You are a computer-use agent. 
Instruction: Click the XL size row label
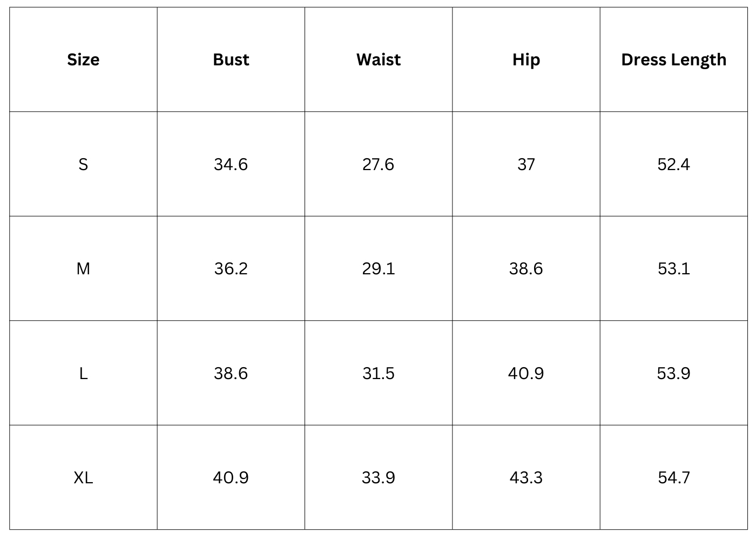pyautogui.click(x=83, y=477)
